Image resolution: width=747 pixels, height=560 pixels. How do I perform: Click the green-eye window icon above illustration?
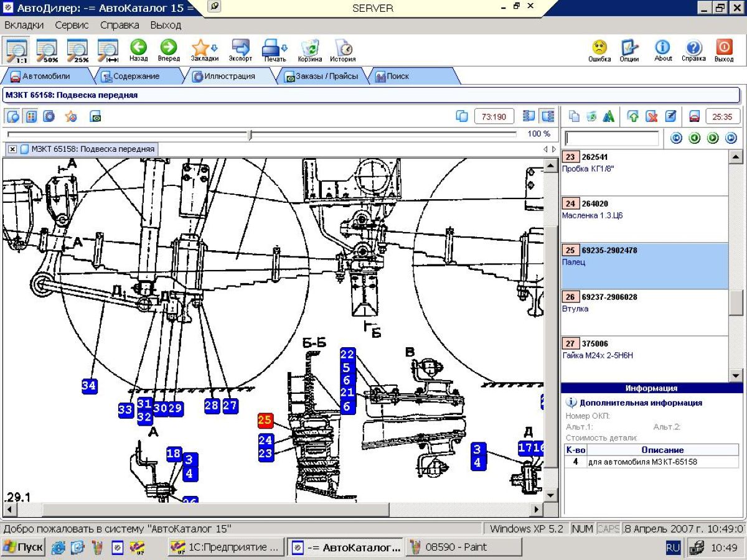[x=95, y=116]
